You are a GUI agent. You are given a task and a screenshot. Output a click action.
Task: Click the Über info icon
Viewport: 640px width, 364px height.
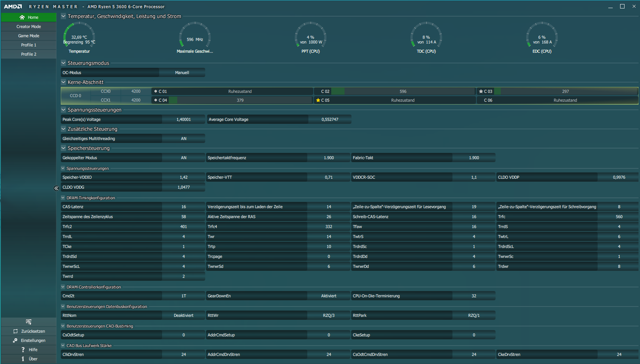(x=23, y=359)
